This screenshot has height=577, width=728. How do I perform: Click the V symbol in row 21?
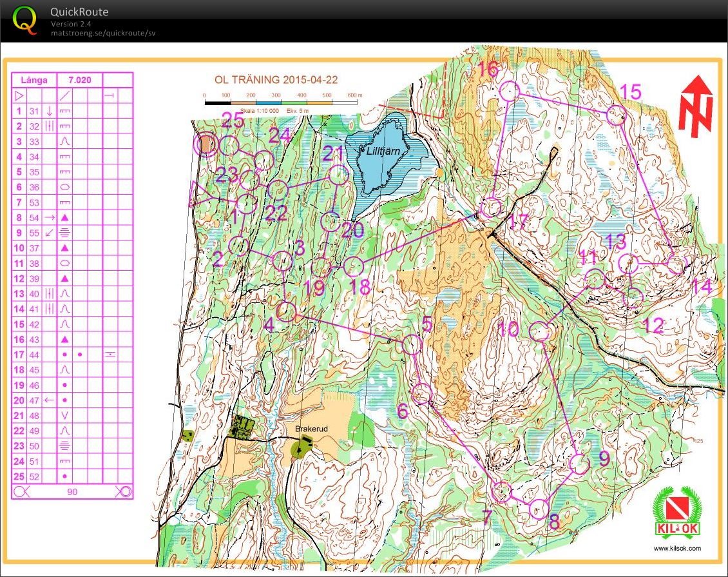pyautogui.click(x=65, y=415)
